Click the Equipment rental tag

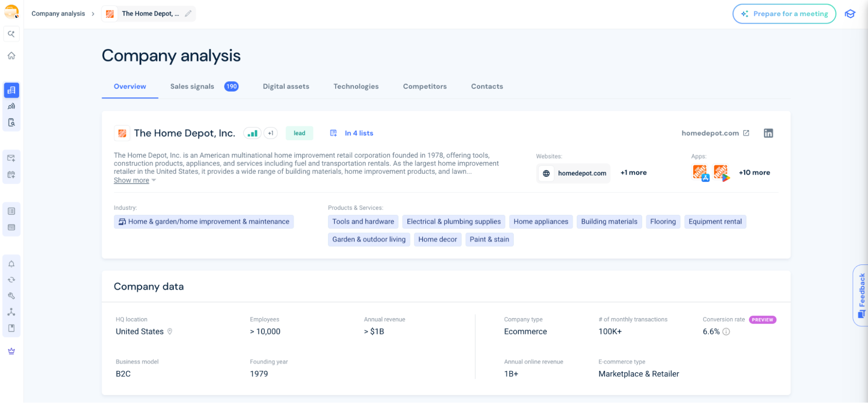(715, 221)
